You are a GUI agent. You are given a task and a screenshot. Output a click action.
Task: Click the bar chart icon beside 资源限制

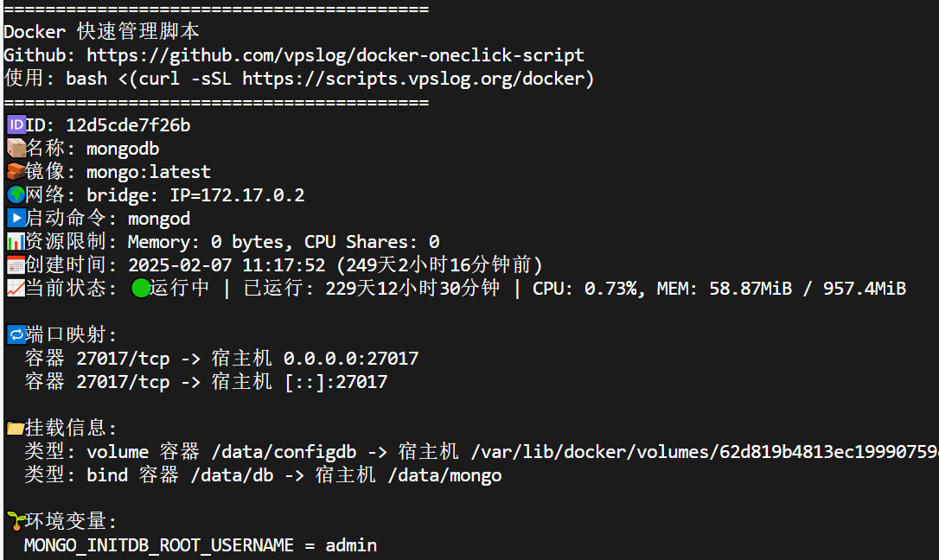pos(15,242)
